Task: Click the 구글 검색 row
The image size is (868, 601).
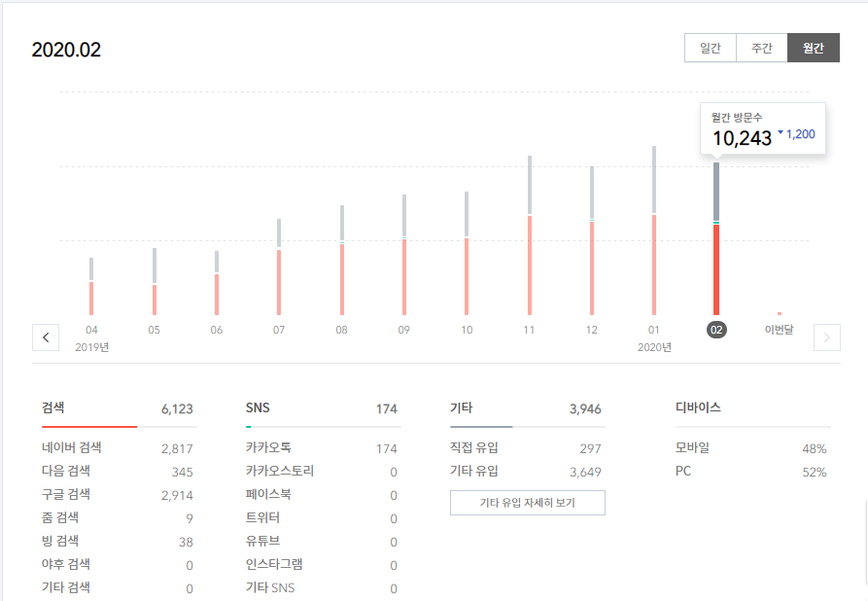Action: [119, 495]
